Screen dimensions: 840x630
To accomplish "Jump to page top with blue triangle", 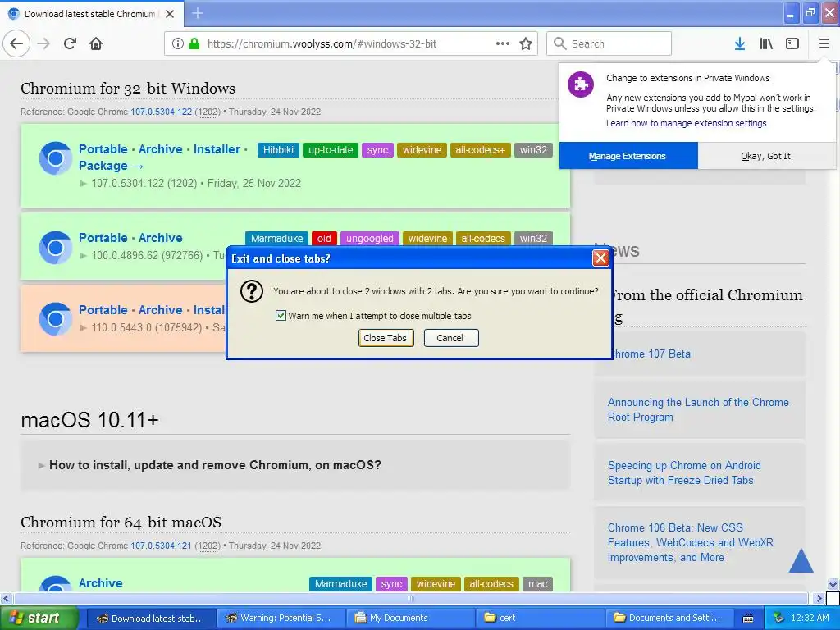I will point(801,560).
